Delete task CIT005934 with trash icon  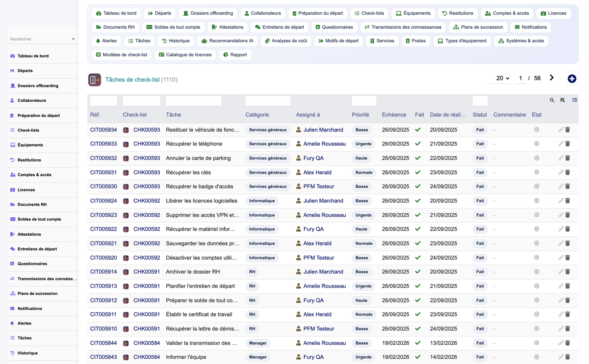tap(567, 130)
